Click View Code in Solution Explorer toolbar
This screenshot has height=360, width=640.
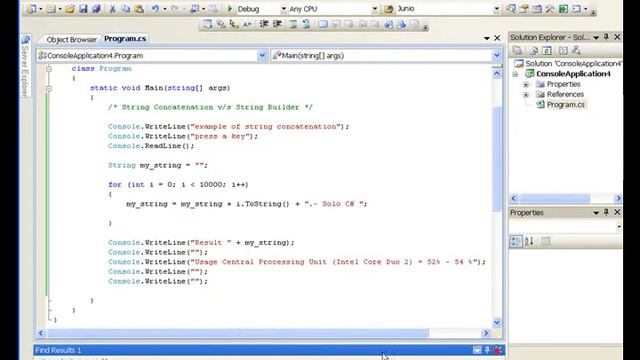point(563,51)
